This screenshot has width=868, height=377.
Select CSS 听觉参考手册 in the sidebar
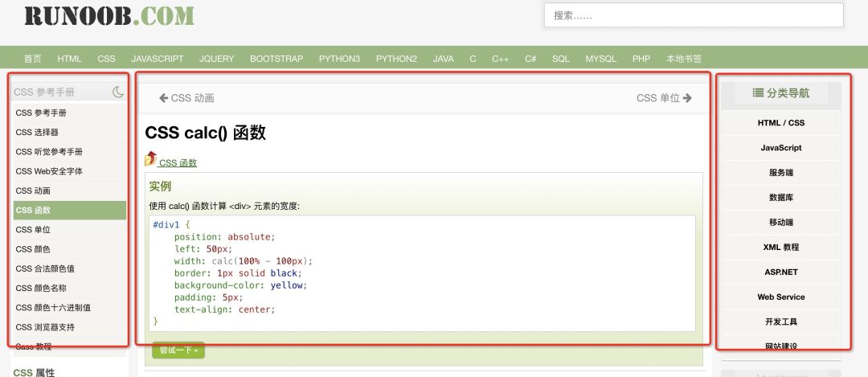70,152
